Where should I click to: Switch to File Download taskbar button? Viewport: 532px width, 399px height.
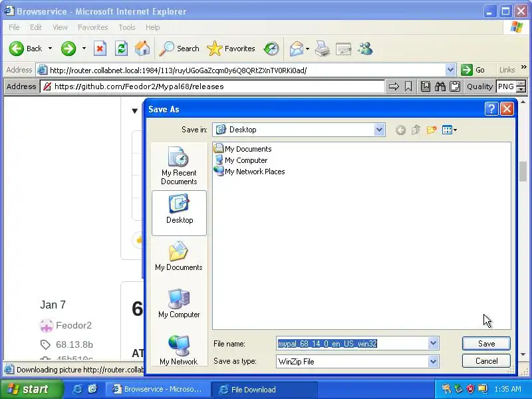point(265,389)
